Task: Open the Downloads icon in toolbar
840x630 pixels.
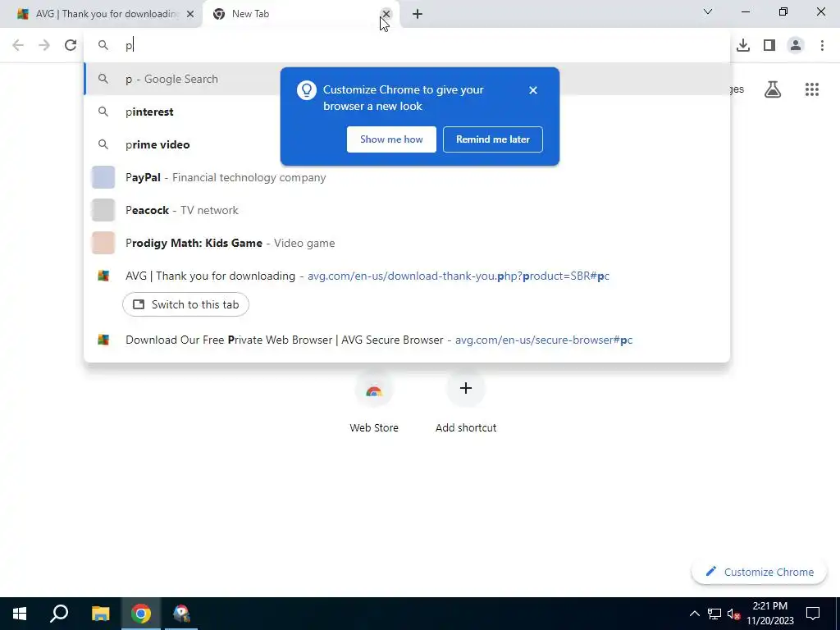Action: click(x=743, y=46)
